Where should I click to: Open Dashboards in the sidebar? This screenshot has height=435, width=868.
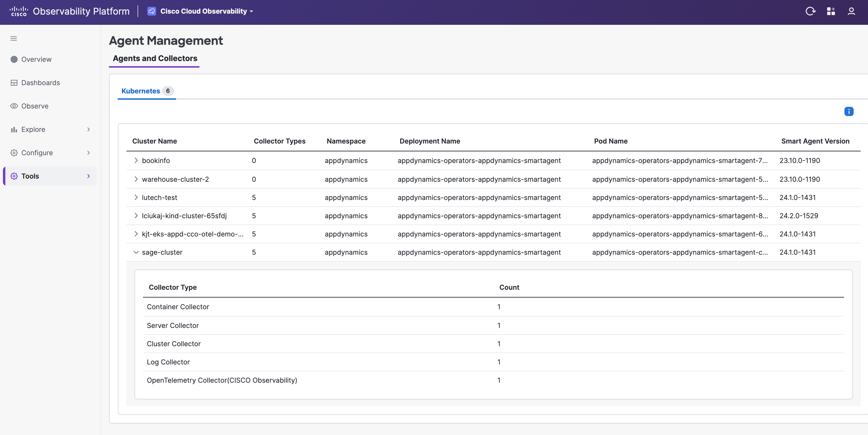coord(50,83)
